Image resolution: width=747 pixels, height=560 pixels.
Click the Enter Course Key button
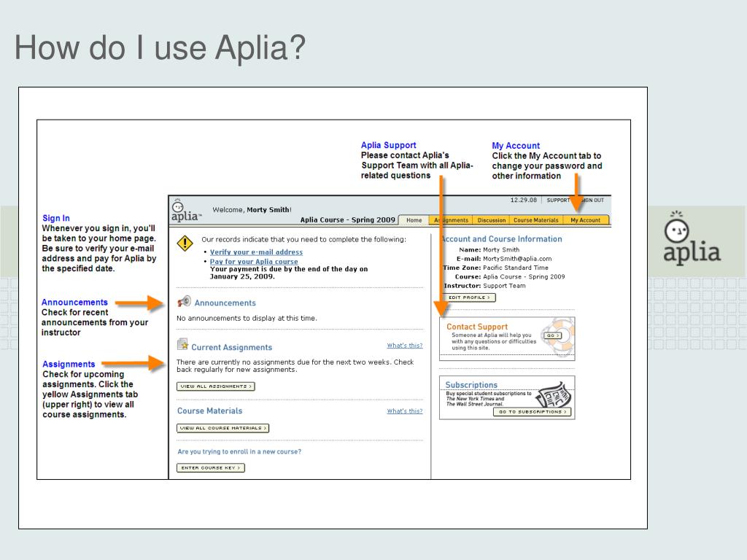[211, 467]
